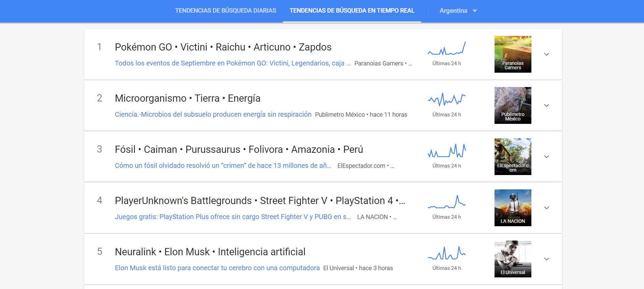Click the ElEspectador.com thumbnail
The width and height of the screenshot is (644, 289).
[x=513, y=157]
